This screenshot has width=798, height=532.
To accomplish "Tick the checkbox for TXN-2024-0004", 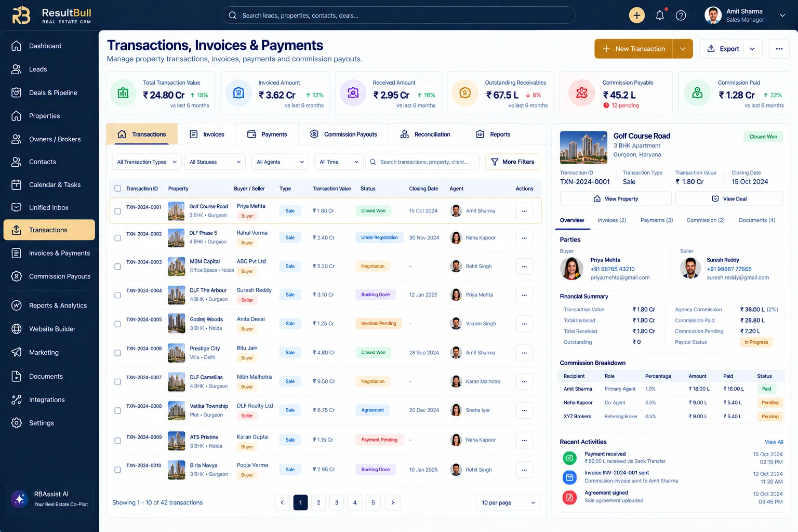I will click(x=117, y=295).
